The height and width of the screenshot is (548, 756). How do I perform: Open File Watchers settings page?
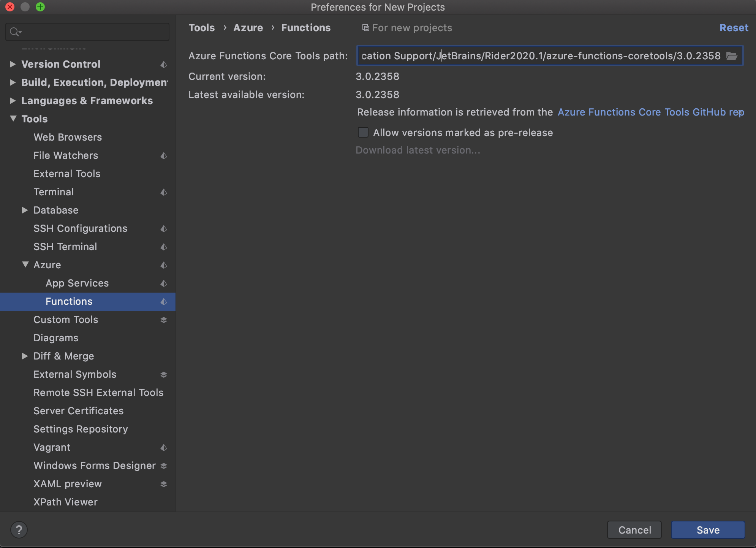tap(66, 155)
